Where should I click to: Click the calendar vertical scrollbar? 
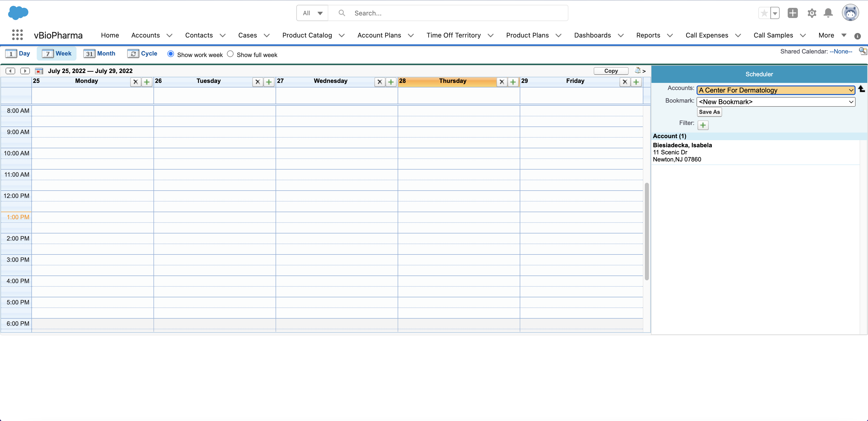(646, 231)
